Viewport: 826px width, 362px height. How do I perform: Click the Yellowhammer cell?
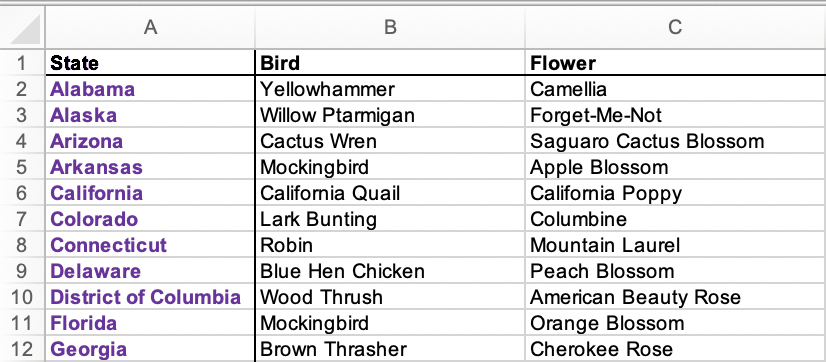pyautogui.click(x=390, y=89)
